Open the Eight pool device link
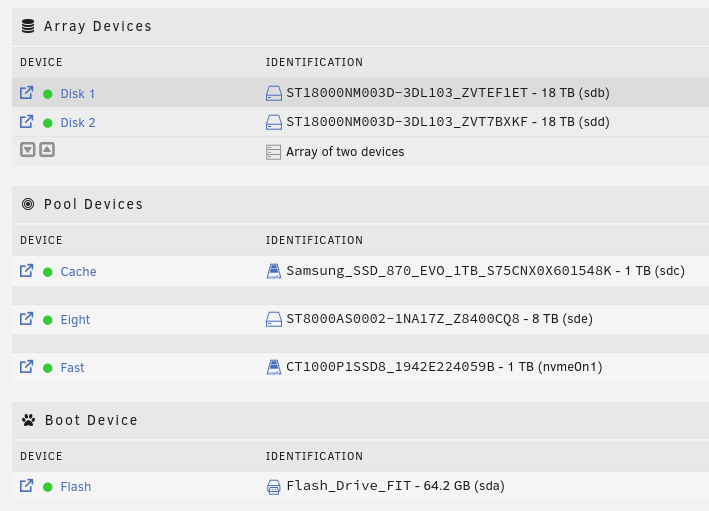Viewport: 709px width, 511px height. pyautogui.click(x=75, y=320)
